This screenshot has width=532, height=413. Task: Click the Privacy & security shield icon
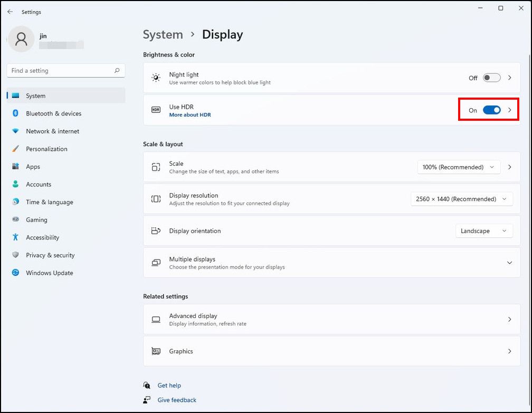coord(15,255)
